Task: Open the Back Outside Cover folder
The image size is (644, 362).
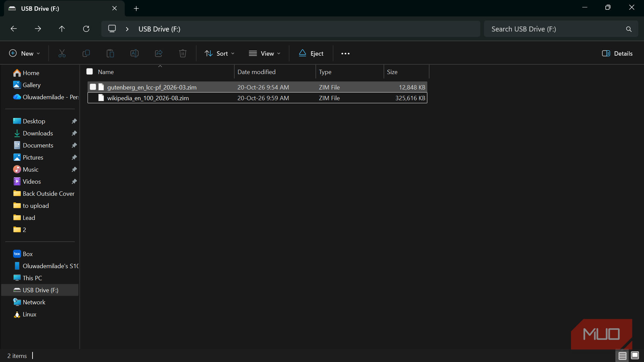Action: point(49,193)
